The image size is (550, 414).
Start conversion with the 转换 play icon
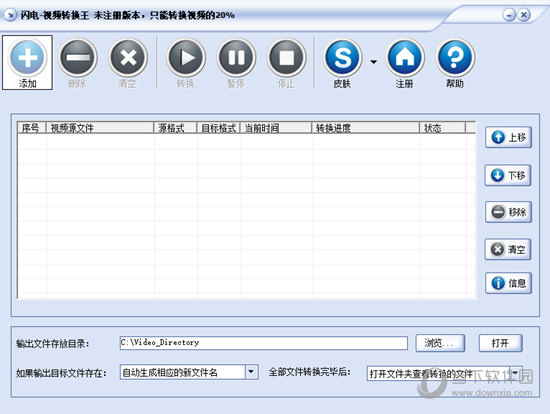pyautogui.click(x=186, y=58)
